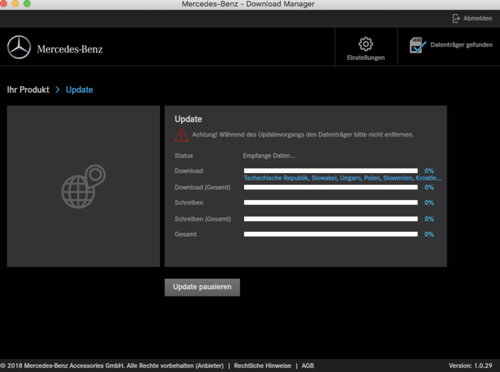This screenshot has height=372, width=500.
Task: Click the Download progress bar
Action: pyautogui.click(x=331, y=171)
